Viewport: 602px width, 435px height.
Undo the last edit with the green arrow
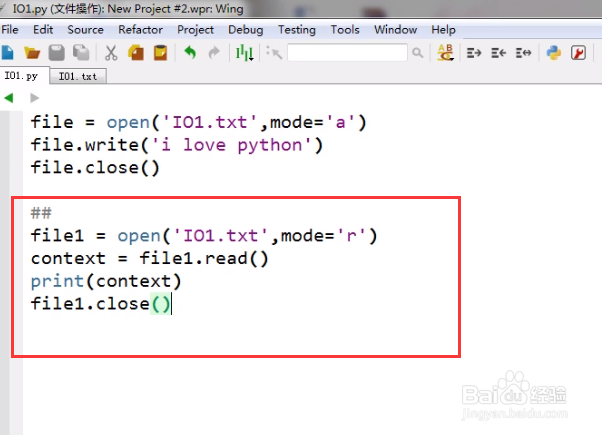click(190, 52)
